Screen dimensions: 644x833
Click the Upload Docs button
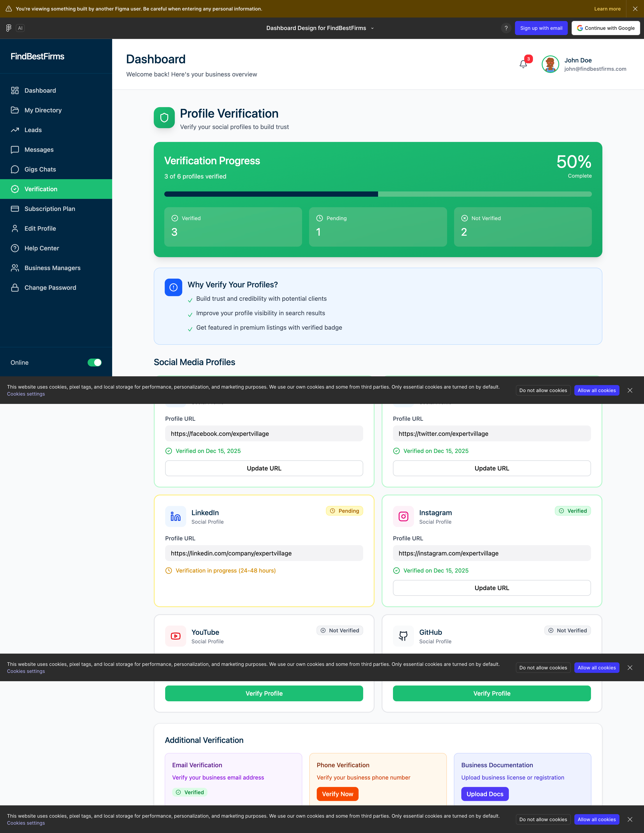tap(485, 794)
